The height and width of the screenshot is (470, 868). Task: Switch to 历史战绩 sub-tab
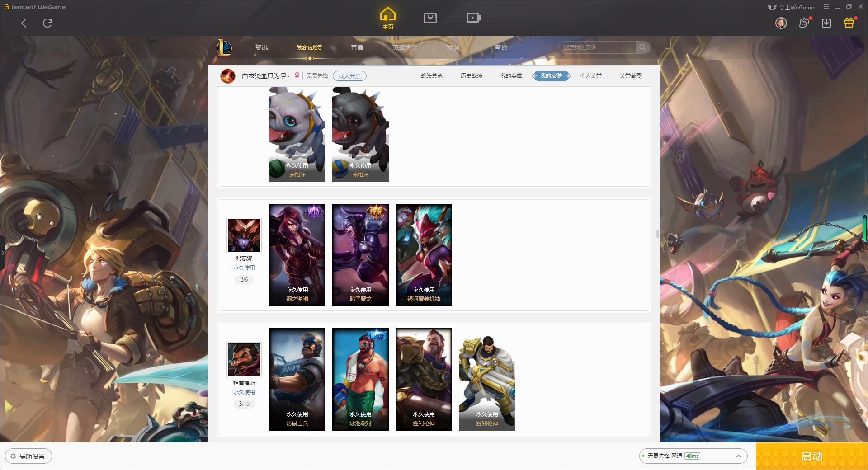pyautogui.click(x=472, y=76)
